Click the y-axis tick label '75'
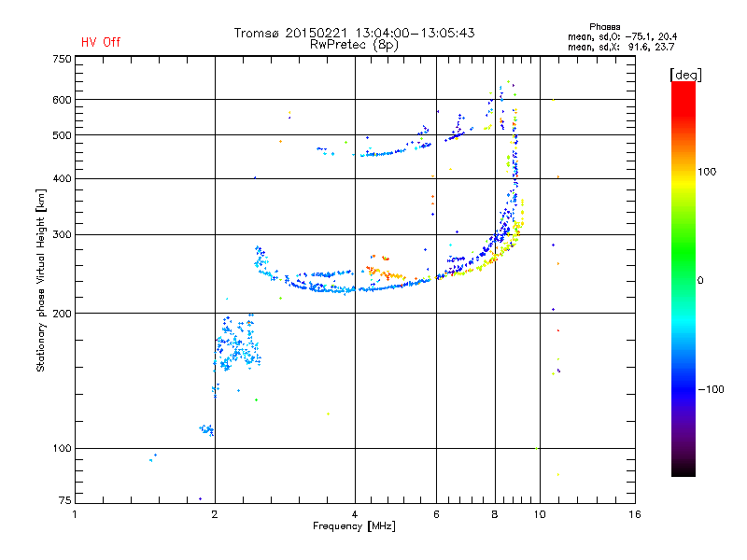Image resolution: width=747 pixels, height=560 pixels. click(65, 500)
